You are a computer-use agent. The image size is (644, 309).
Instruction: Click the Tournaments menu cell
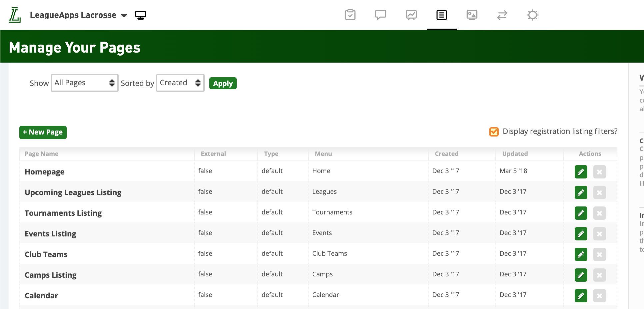[x=332, y=212]
